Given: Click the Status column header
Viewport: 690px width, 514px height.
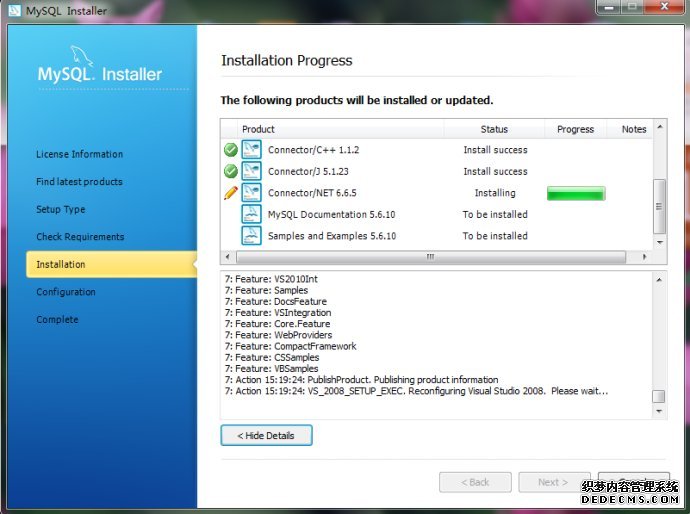Looking at the screenshot, I should click(494, 129).
